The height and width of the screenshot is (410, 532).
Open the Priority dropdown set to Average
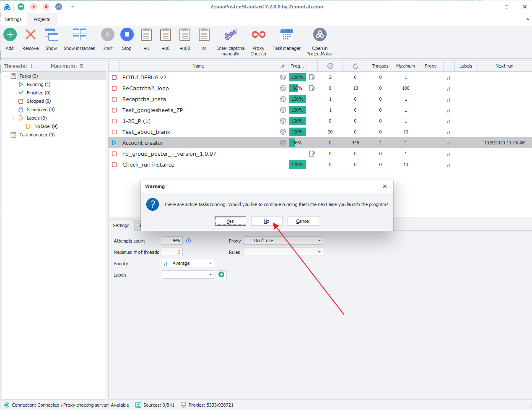pyautogui.click(x=188, y=264)
